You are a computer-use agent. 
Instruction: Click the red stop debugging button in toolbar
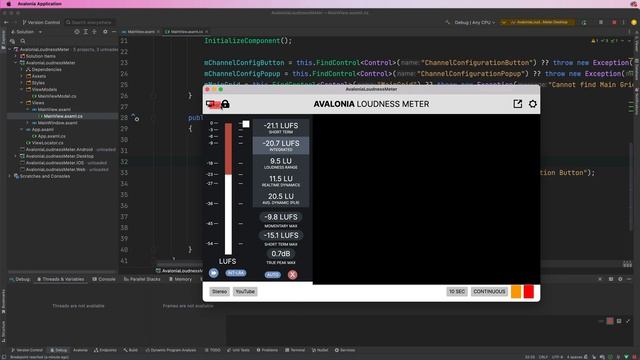(614, 22)
